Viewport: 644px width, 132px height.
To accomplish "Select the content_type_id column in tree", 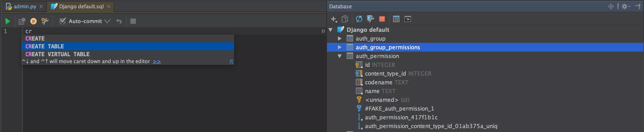I will tap(385, 73).
